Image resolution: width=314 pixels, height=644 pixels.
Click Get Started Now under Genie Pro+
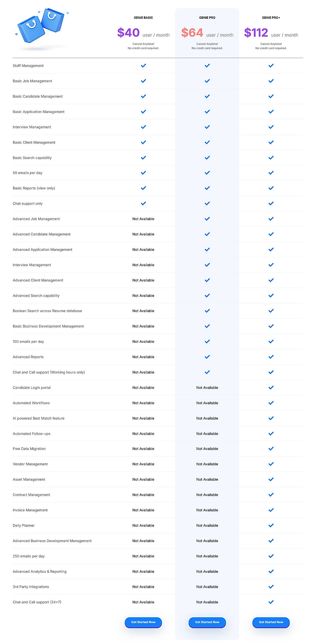271,622
